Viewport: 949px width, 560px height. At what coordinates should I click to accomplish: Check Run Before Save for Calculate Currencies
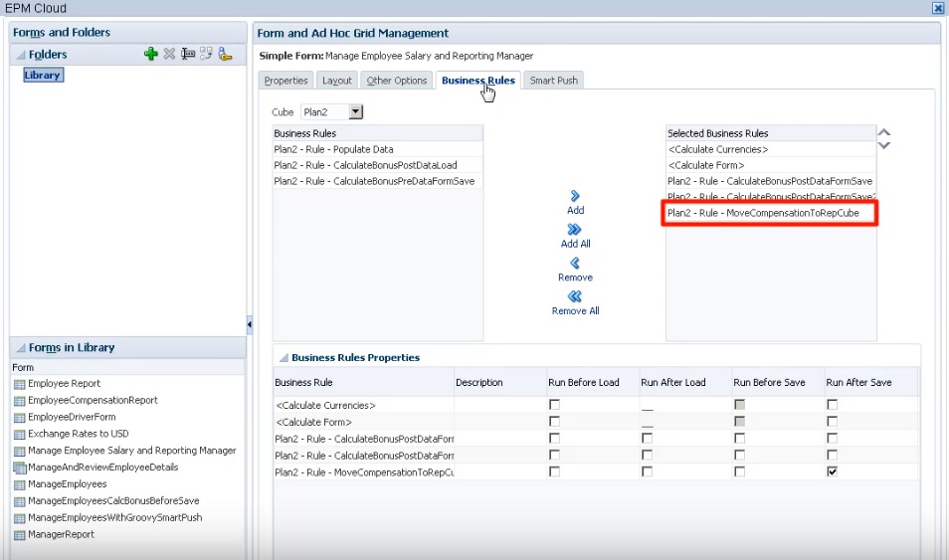click(739, 405)
